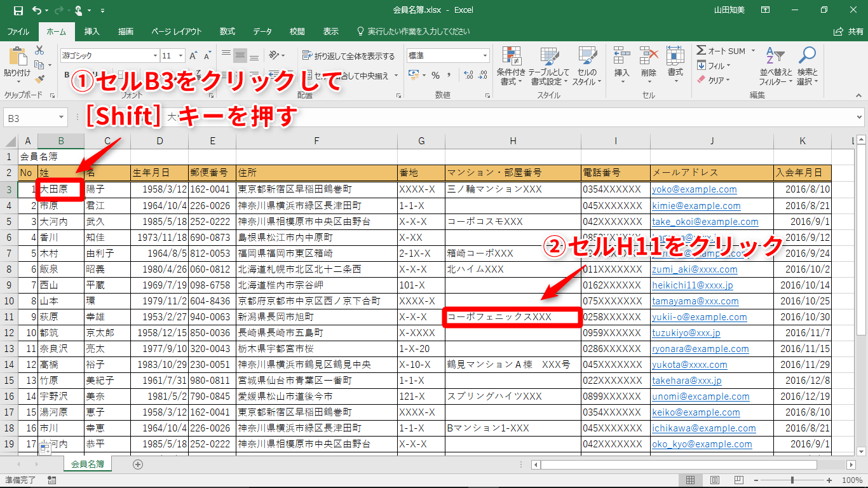Open Sort & Filter (並べ替えとフィルター)

click(x=775, y=66)
